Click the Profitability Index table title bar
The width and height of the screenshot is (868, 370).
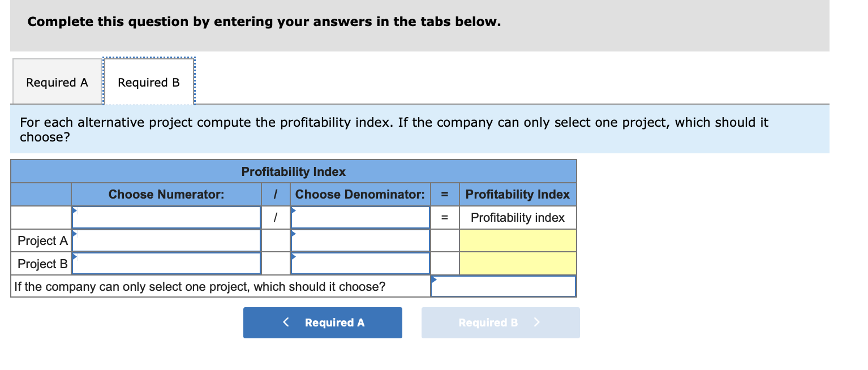pyautogui.click(x=294, y=171)
